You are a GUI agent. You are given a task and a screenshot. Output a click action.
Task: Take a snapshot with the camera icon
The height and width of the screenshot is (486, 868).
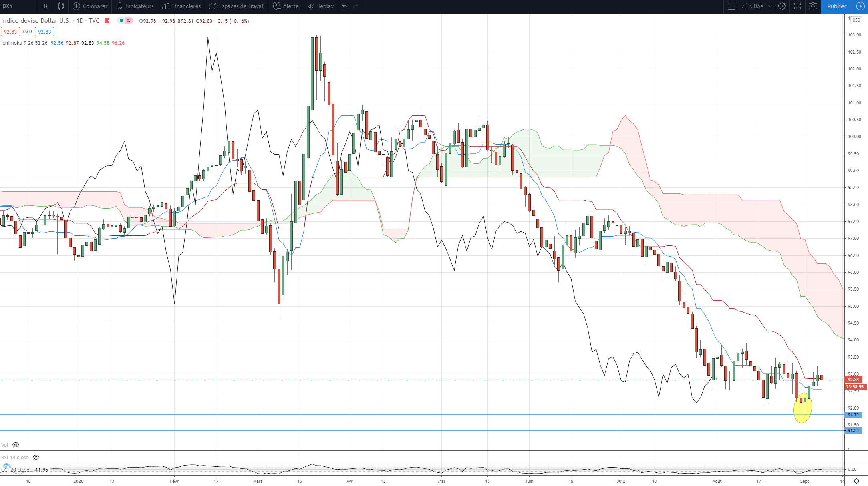click(x=813, y=6)
